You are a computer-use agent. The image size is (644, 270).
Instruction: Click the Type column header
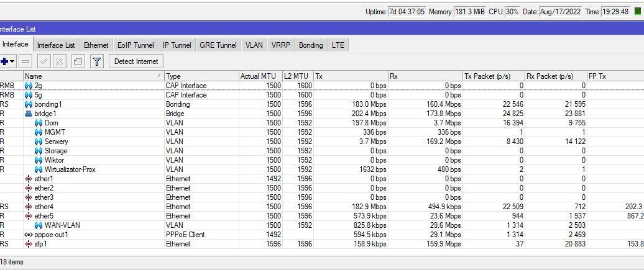pyautogui.click(x=201, y=76)
